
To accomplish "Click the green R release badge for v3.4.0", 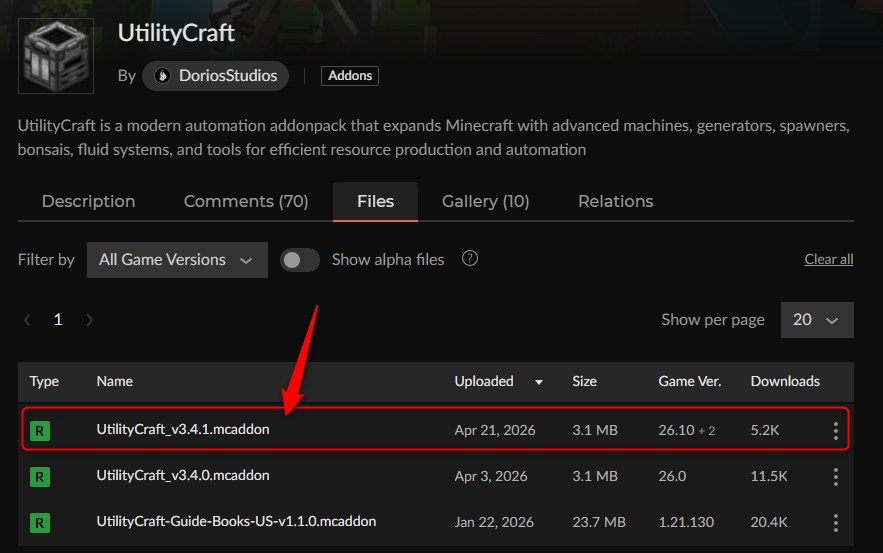I will coord(40,477).
